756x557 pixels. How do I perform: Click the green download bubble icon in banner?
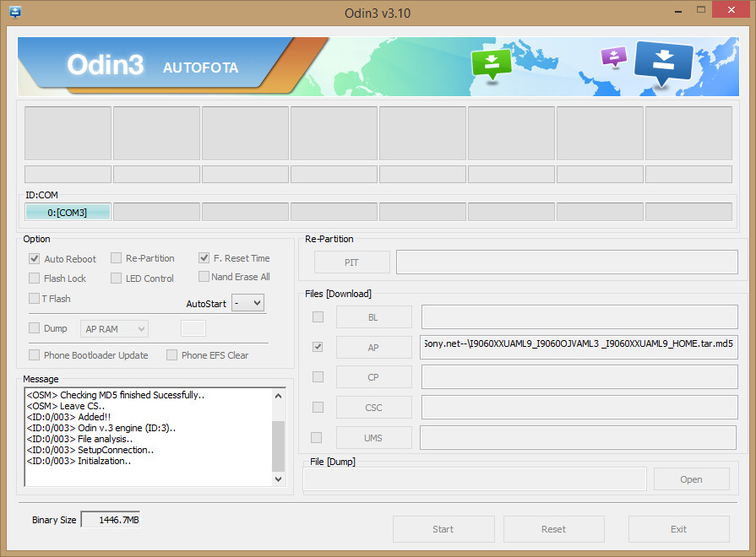pyautogui.click(x=492, y=65)
